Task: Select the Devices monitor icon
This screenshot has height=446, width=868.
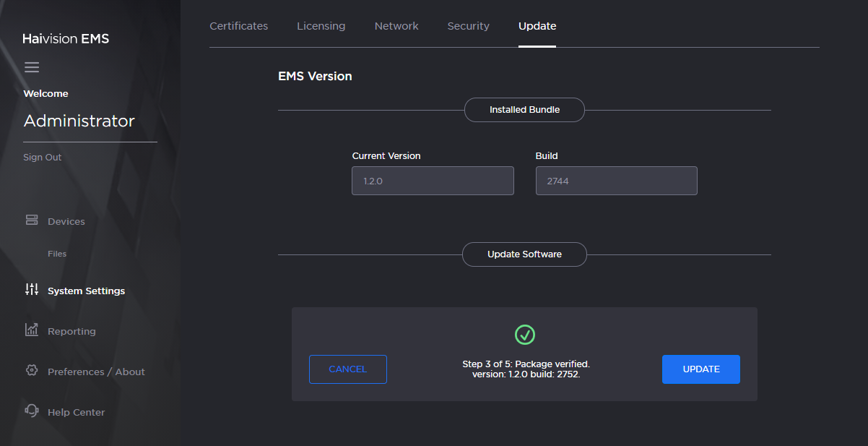Action: 31,220
